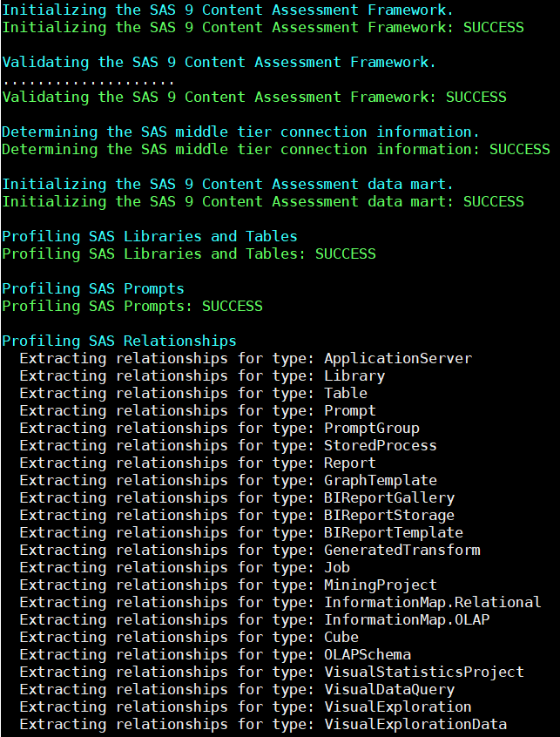Click the 'Profiling SAS Prompts: SUCCESS' line
This screenshot has width=560, height=737.
(132, 307)
